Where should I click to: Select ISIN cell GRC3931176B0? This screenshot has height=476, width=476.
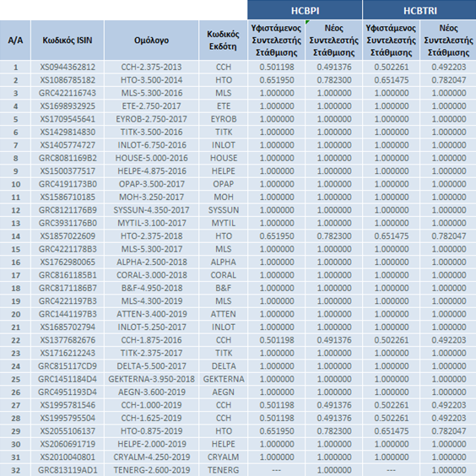(68, 223)
